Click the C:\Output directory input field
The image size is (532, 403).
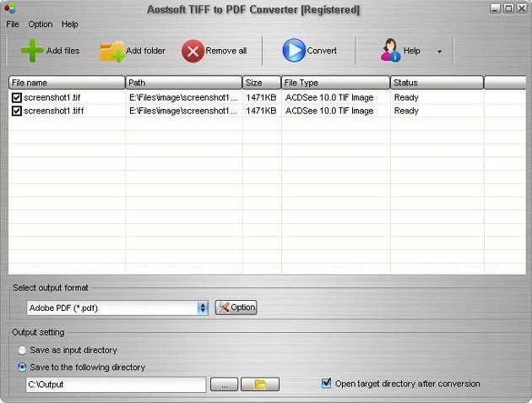[116, 384]
